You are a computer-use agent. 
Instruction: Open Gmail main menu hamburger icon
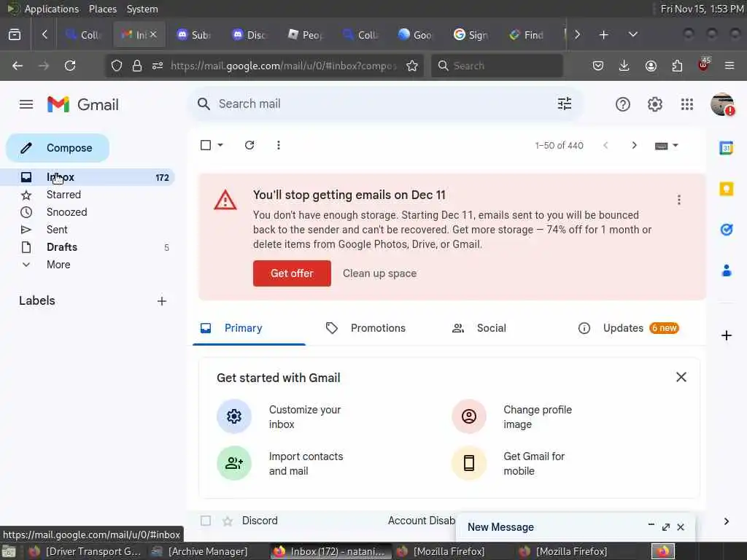26,104
